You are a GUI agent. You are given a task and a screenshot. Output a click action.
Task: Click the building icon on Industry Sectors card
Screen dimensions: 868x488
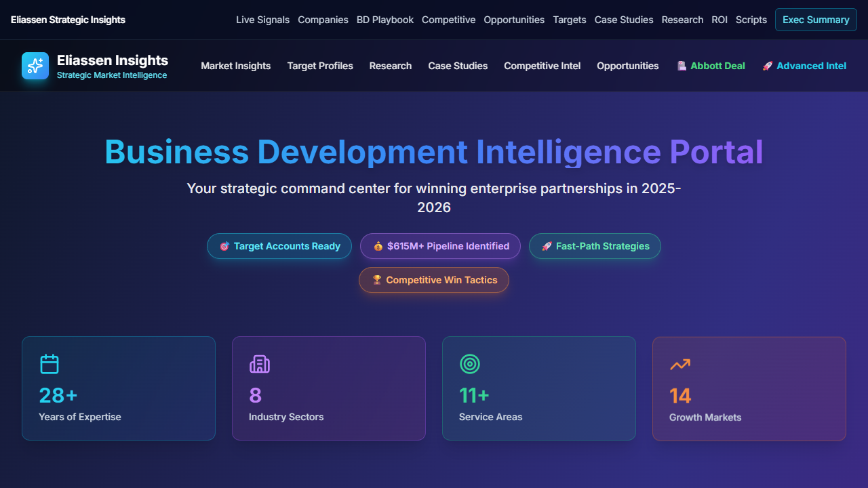pos(260,364)
